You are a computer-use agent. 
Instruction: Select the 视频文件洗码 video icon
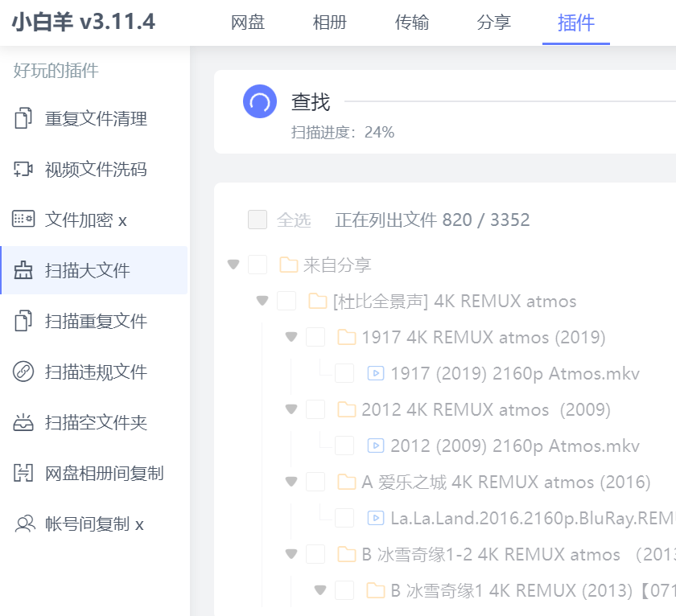23,169
